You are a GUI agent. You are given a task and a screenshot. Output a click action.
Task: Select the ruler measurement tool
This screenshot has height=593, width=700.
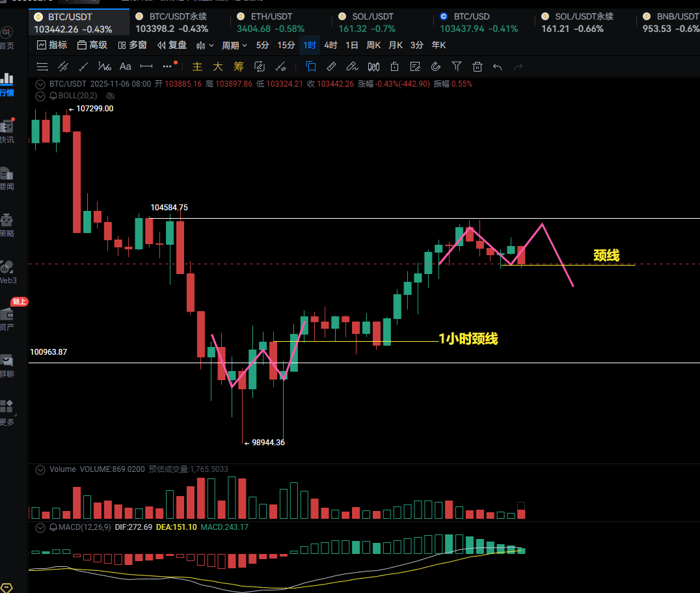click(330, 66)
